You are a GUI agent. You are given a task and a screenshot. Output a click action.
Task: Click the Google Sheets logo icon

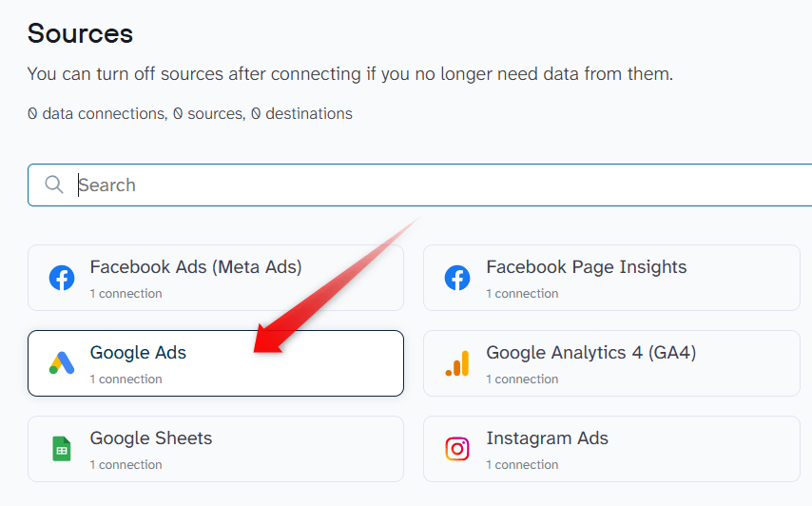(62, 449)
